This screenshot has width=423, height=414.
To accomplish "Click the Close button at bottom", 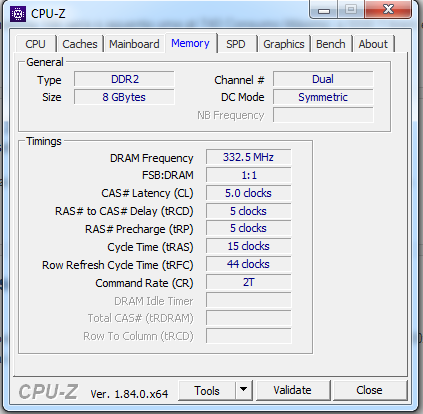I will [369, 390].
